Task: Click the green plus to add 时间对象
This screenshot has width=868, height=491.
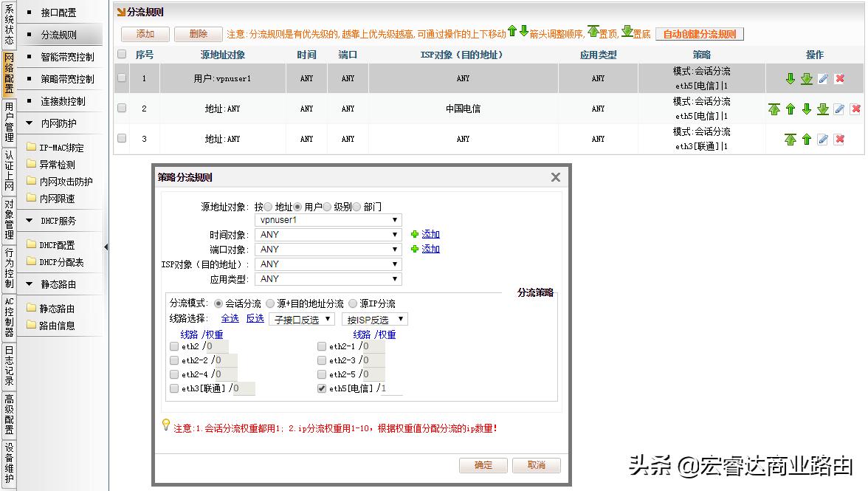Action: (x=416, y=233)
